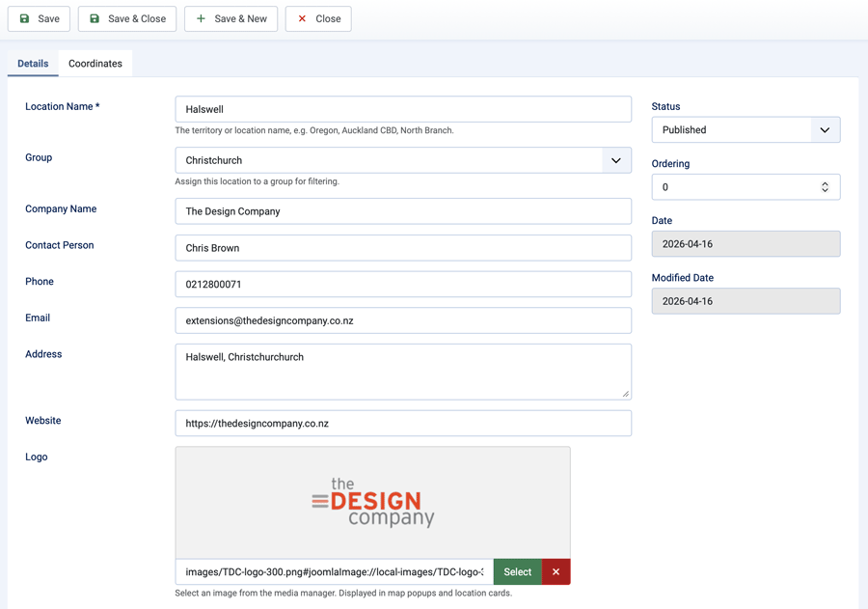
Task: Click the Save & New button
Action: click(231, 18)
